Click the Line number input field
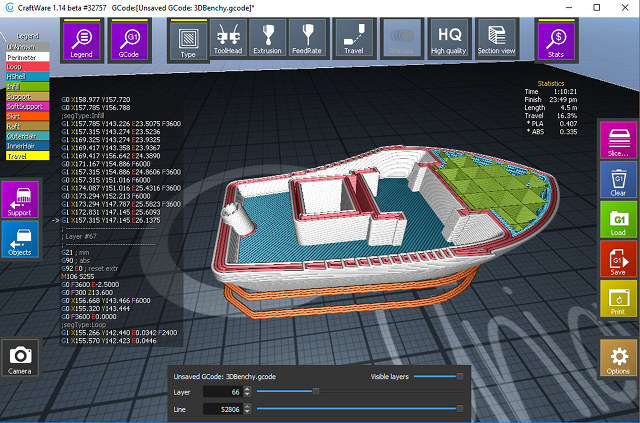 223,409
